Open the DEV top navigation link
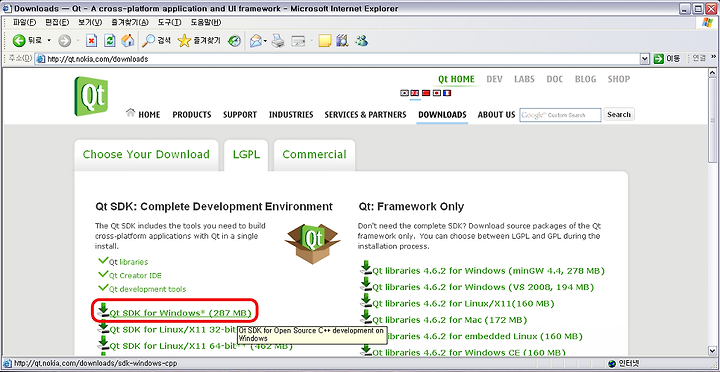720x372 pixels. pos(495,79)
